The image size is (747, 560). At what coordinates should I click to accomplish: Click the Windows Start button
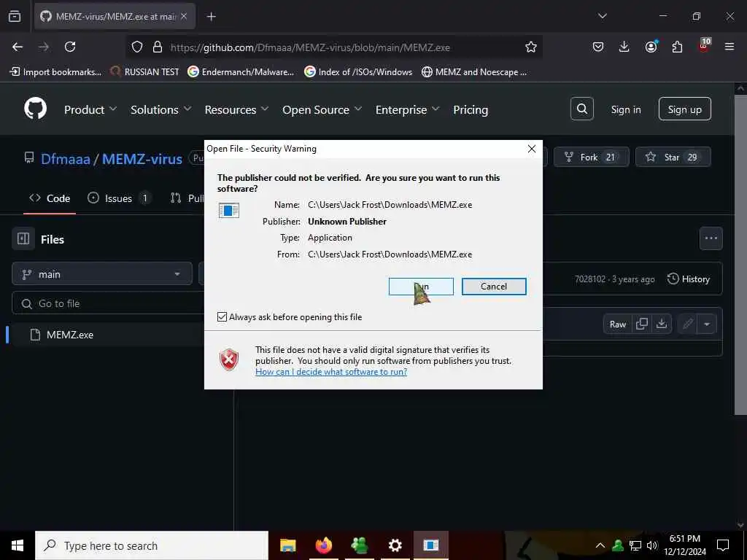(x=18, y=545)
